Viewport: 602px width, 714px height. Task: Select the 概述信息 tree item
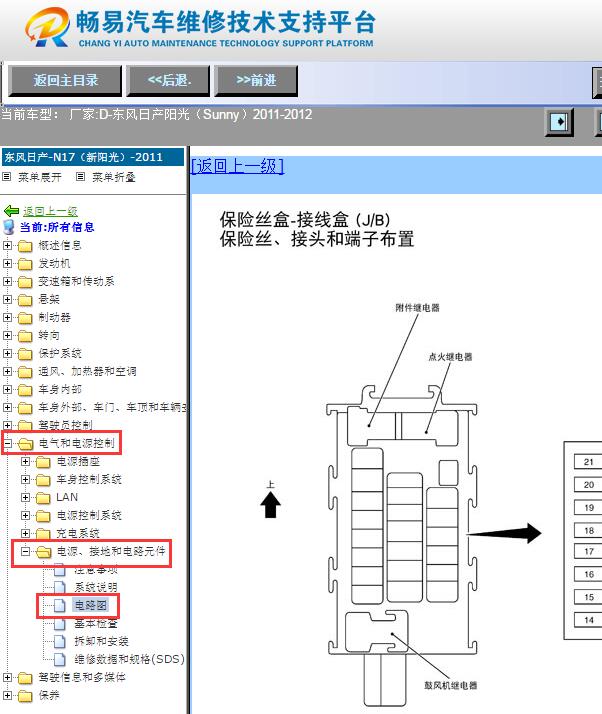pyautogui.click(x=60, y=245)
